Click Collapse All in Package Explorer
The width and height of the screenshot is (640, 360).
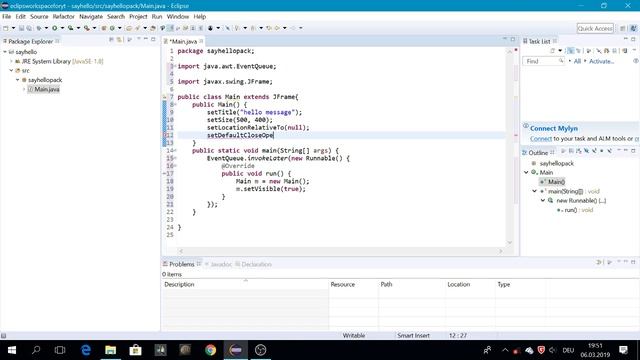111,40
